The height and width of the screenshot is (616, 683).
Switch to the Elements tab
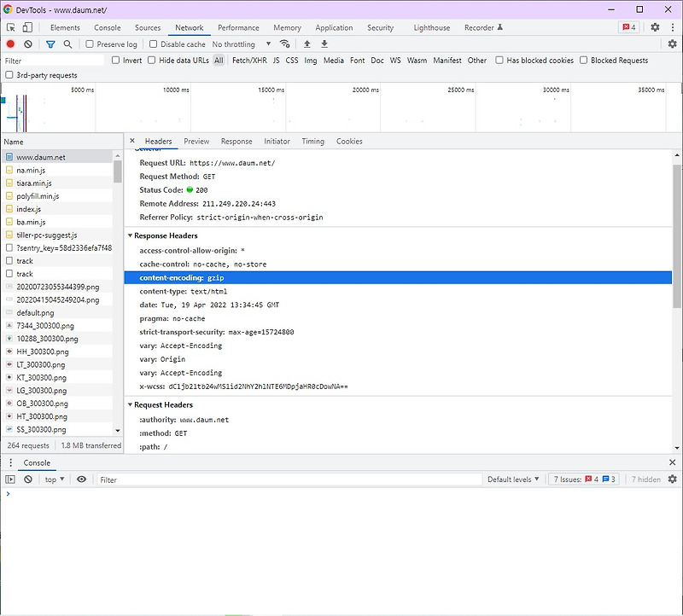pos(64,26)
